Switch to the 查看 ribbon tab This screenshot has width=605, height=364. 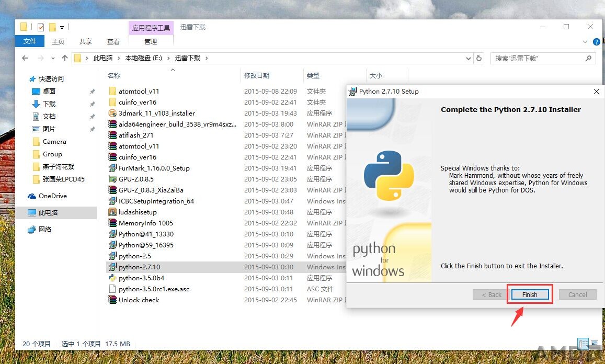click(x=113, y=41)
